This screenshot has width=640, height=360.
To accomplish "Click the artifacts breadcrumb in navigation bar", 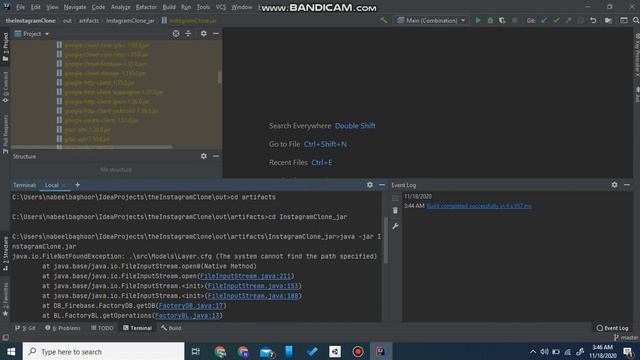I will [x=89, y=20].
